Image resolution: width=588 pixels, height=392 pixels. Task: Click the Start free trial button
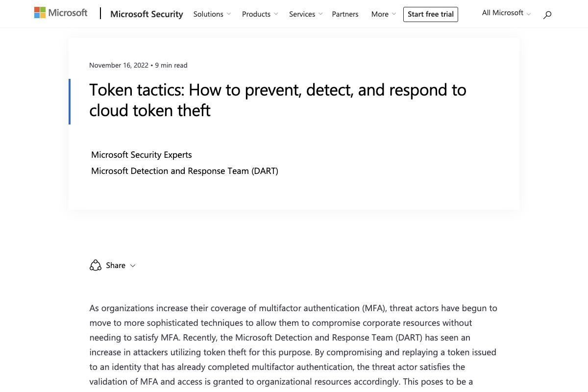[x=430, y=14]
